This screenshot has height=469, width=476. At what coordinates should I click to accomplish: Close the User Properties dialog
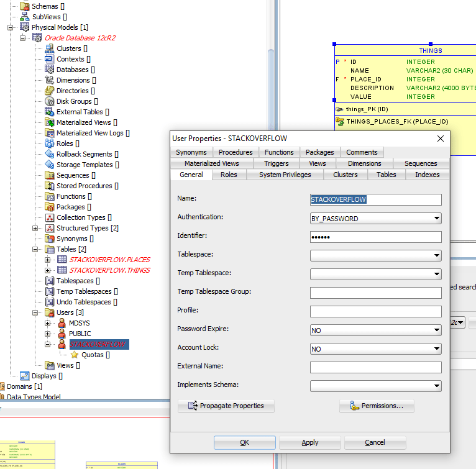click(x=441, y=139)
